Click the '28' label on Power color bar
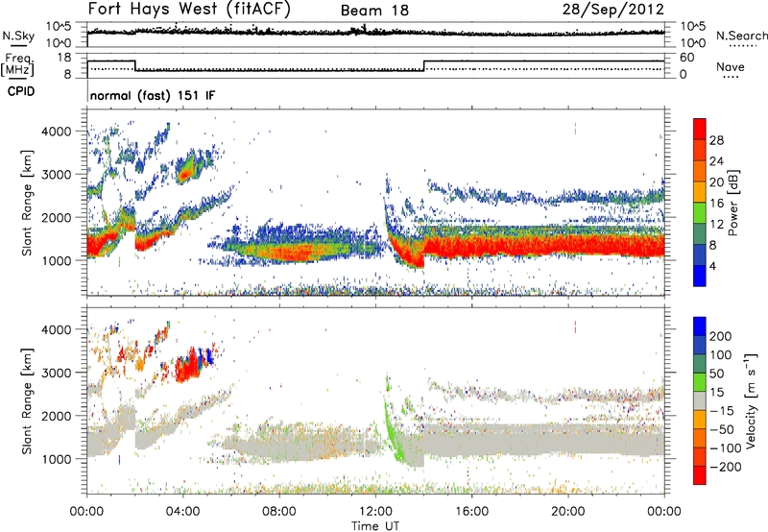Image resolution: width=768 pixels, height=532 pixels. point(716,140)
